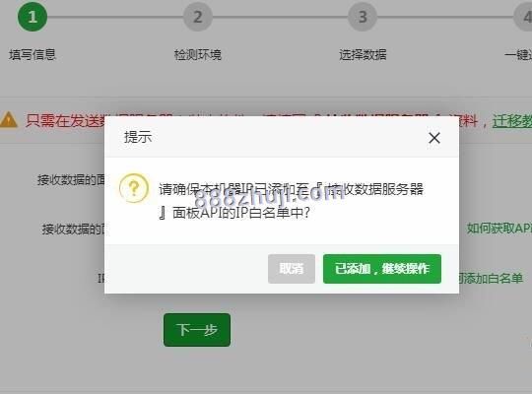The height and width of the screenshot is (394, 532).
Task: Select the 填写信息 step label
Action: [33, 54]
